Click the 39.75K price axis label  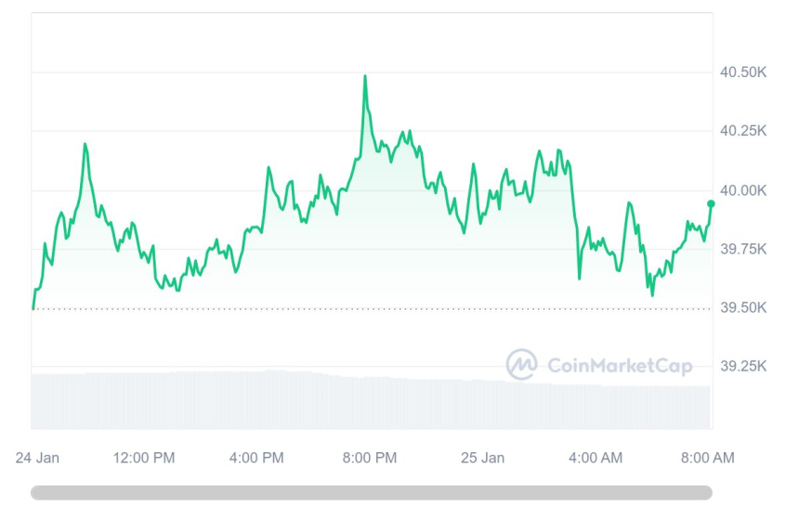(x=742, y=249)
